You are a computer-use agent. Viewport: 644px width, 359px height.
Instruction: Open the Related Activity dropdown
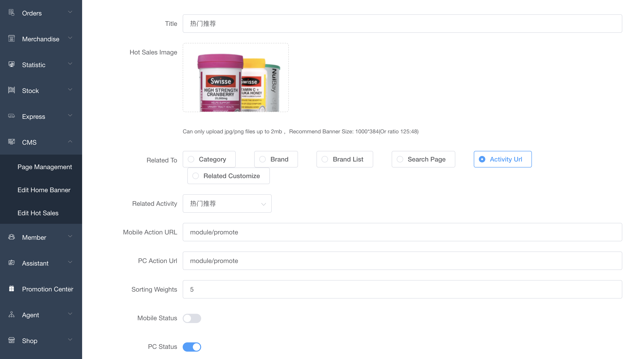227,204
